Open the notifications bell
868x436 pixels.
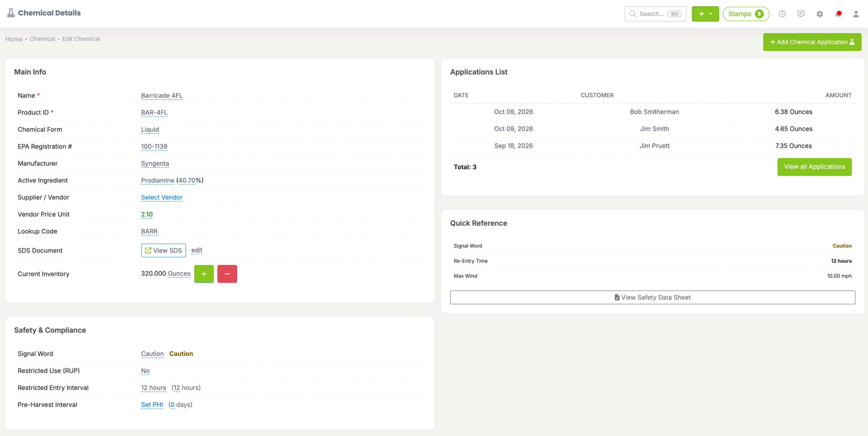point(838,14)
